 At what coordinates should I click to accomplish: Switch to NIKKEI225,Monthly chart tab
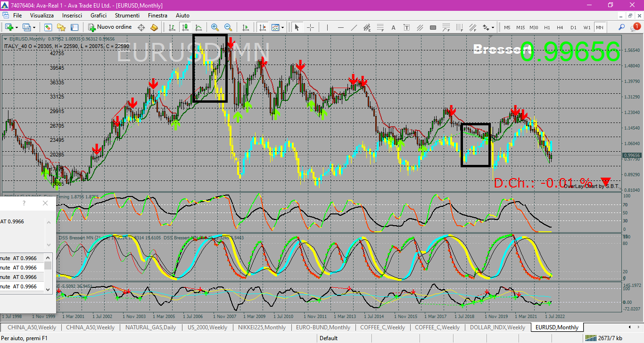[x=262, y=327]
